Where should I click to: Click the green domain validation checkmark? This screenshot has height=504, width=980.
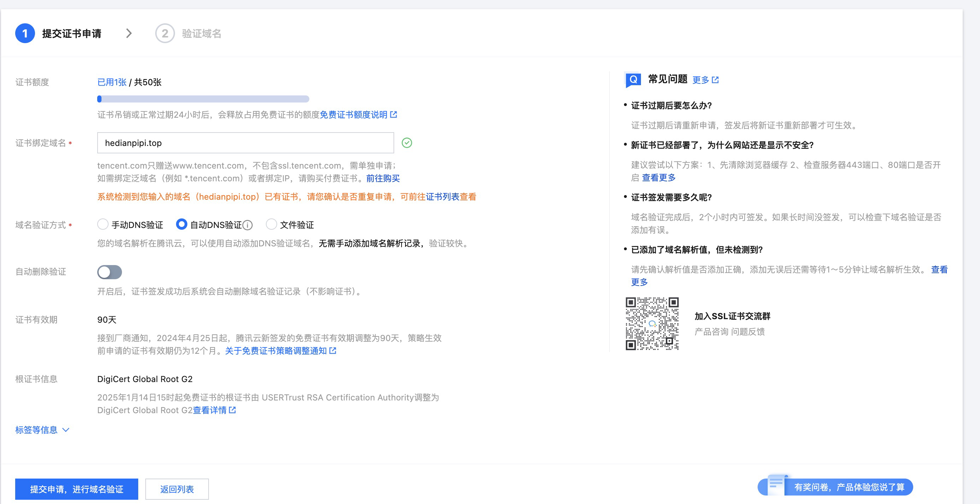pyautogui.click(x=407, y=143)
